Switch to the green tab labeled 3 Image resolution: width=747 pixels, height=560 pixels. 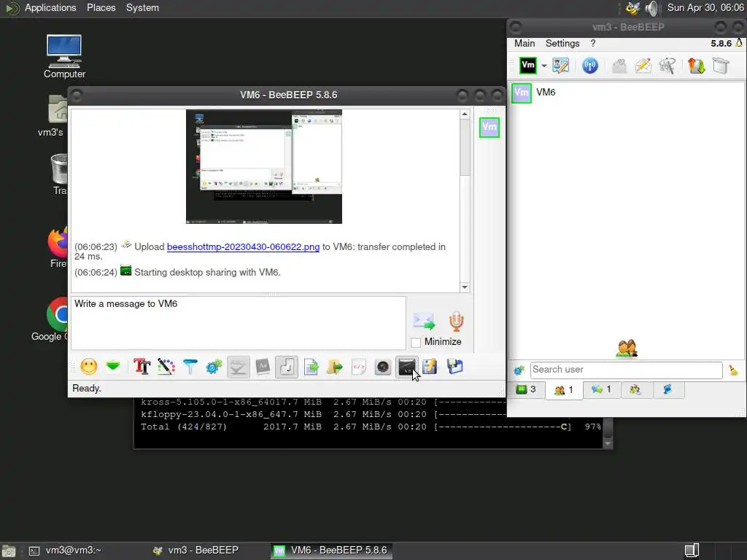coord(525,389)
